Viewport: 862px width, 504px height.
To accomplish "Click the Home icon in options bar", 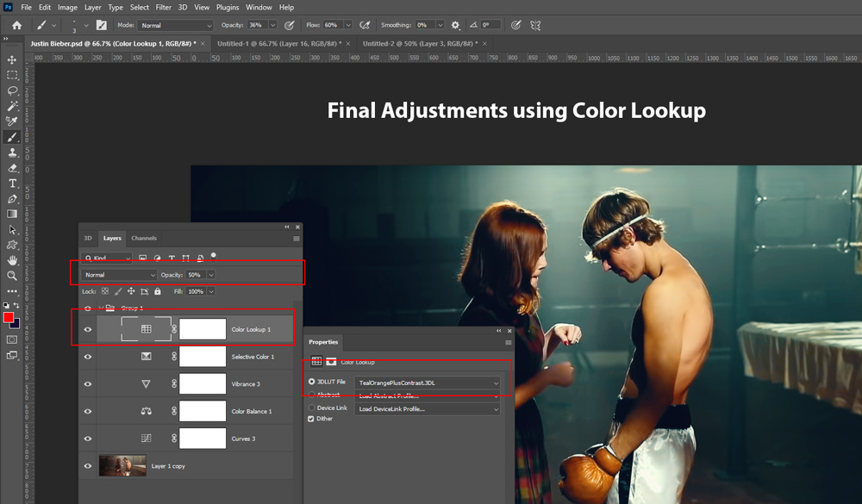I will 17,25.
